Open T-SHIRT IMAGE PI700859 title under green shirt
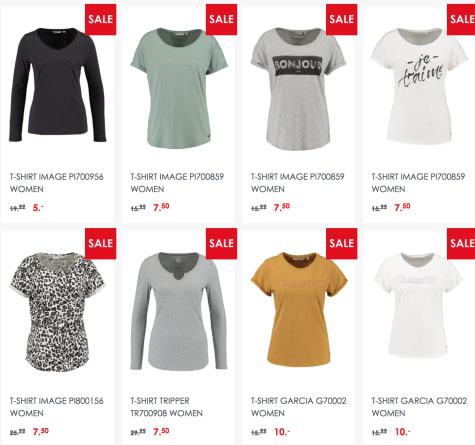Image resolution: width=475 pixels, height=445 pixels. [x=177, y=183]
